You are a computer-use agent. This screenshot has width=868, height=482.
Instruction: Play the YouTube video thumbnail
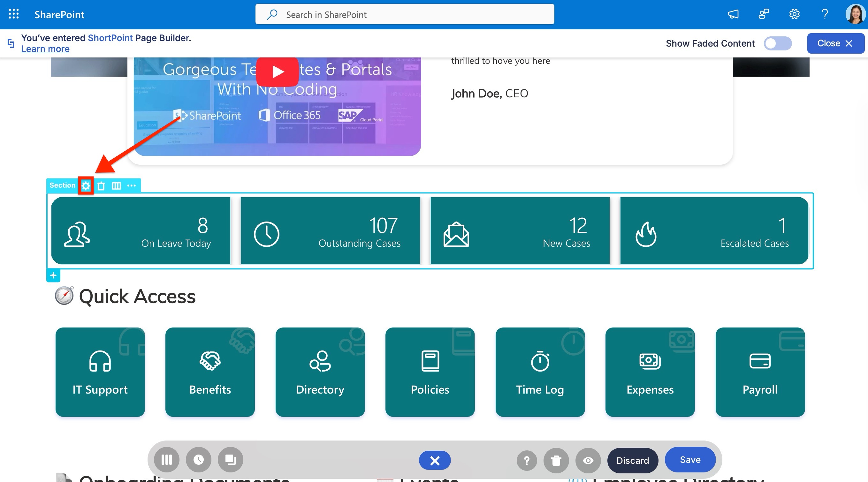277,72
